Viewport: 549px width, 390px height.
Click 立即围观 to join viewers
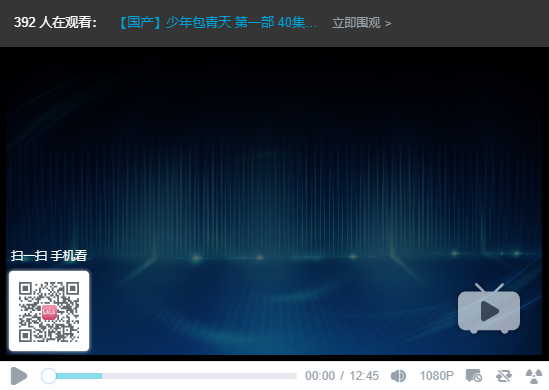361,23
